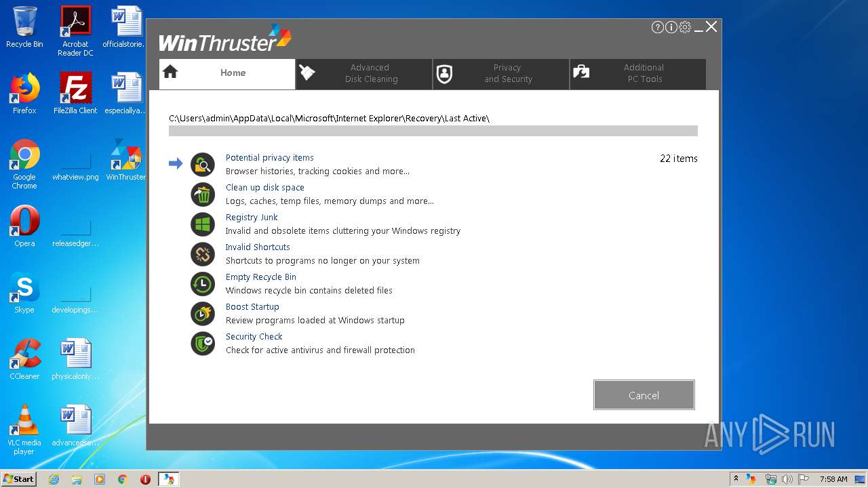
Task: Open the volume speaker tray icon
Action: (x=787, y=479)
